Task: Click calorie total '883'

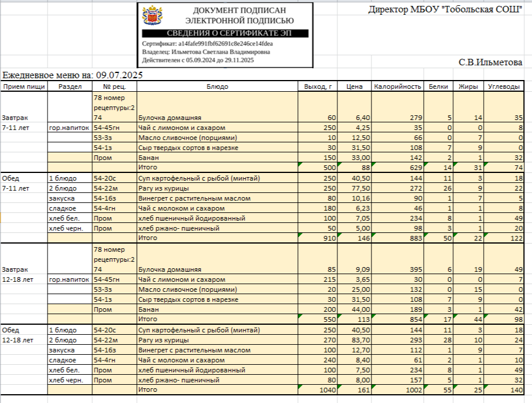Action: point(397,238)
